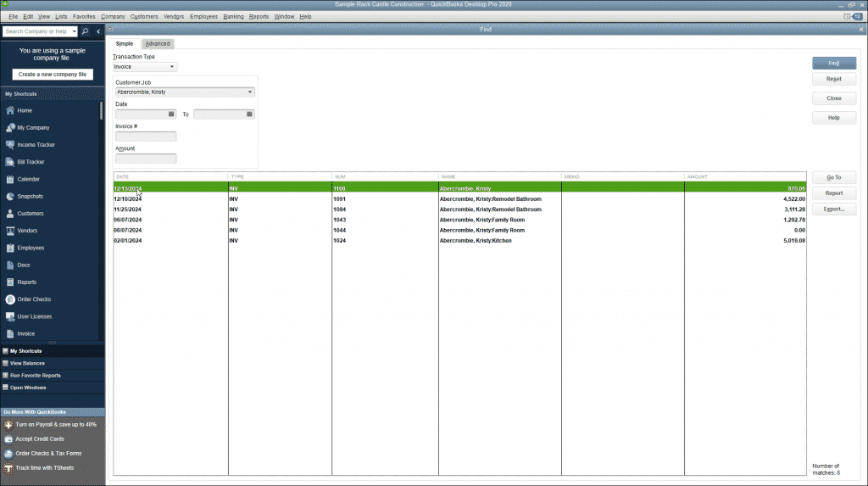This screenshot has height=486, width=868.
Task: Switch to the Simple tab
Action: pyautogui.click(x=125, y=44)
